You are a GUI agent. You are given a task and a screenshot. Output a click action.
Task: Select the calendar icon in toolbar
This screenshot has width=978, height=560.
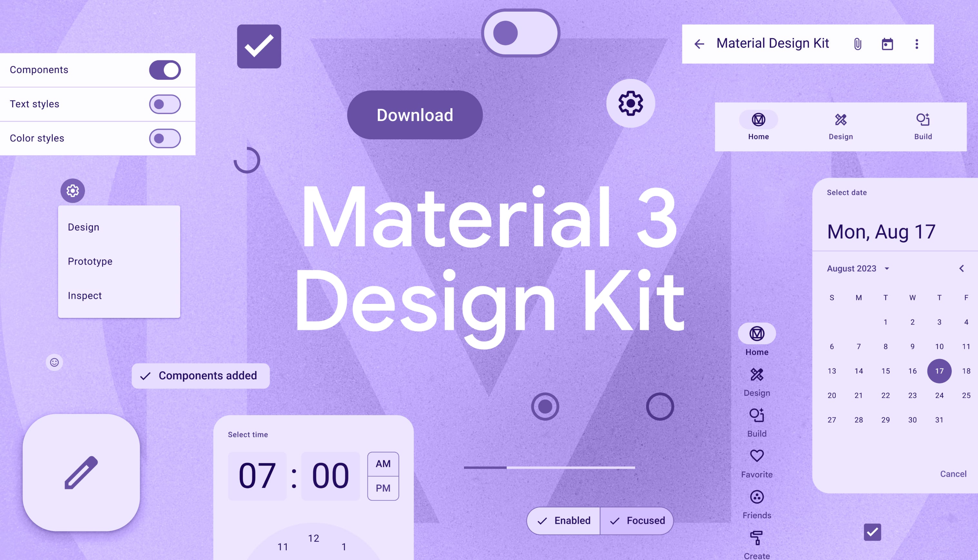(887, 44)
